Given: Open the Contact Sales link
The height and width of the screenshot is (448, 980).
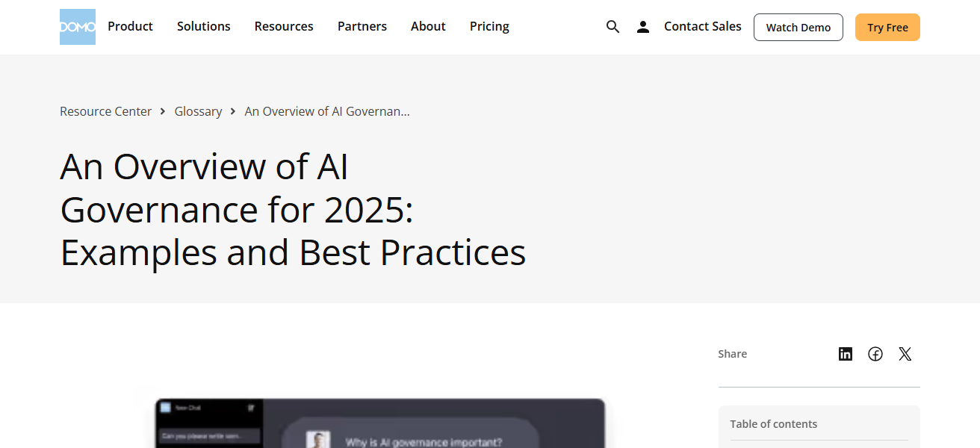Looking at the screenshot, I should click(x=702, y=26).
